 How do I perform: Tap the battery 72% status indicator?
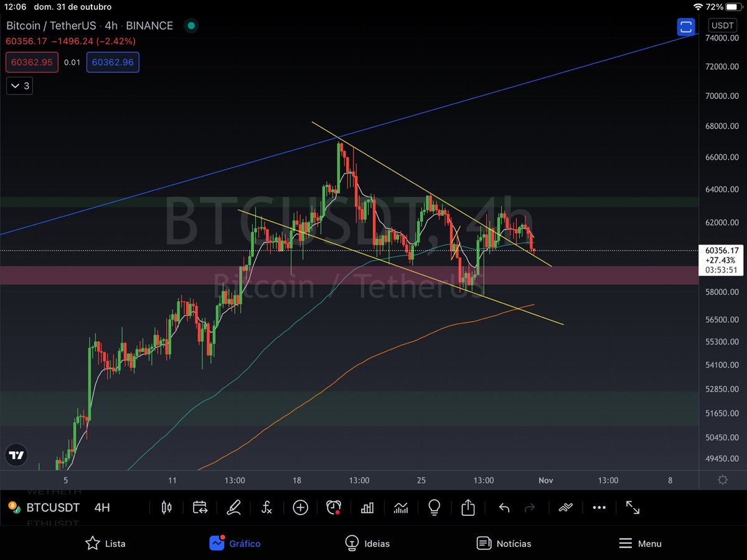coord(723,7)
